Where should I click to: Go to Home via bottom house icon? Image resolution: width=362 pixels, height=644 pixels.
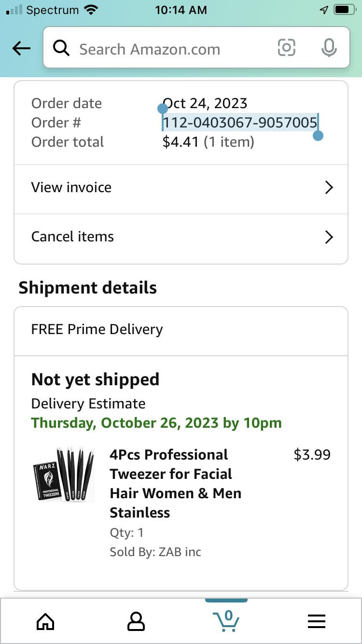tap(45, 621)
